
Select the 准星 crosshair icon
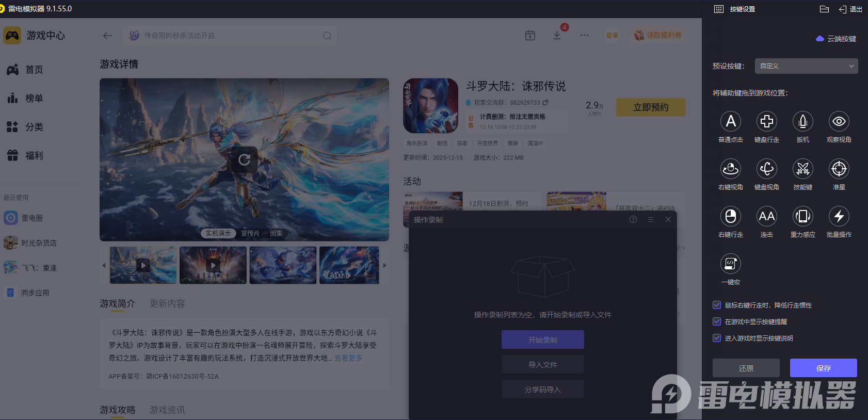839,169
